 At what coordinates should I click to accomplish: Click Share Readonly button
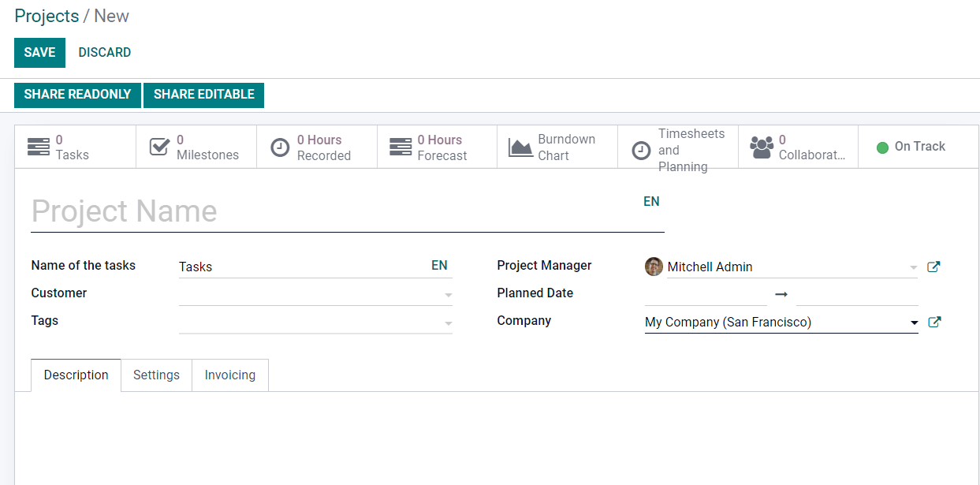[77, 95]
